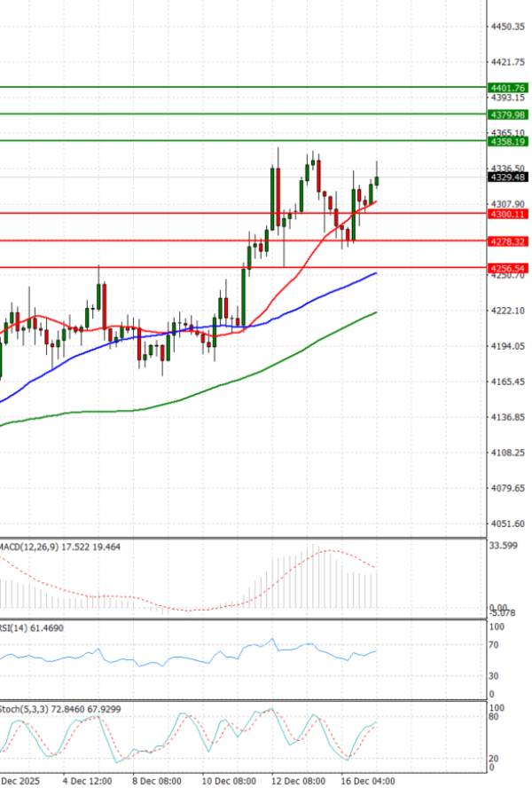Click the 4379.98 green resistance price label
Viewport: 532px width, 788px height.
[508, 114]
